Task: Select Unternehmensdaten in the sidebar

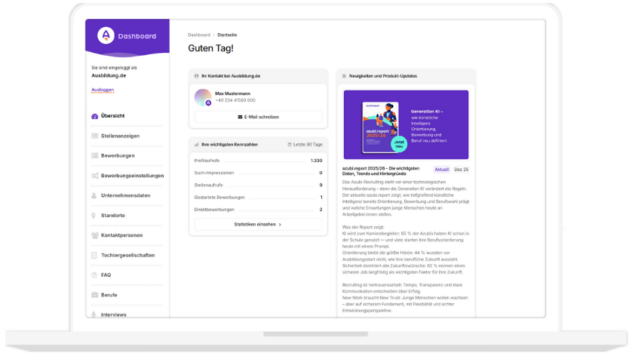Action: (127, 195)
